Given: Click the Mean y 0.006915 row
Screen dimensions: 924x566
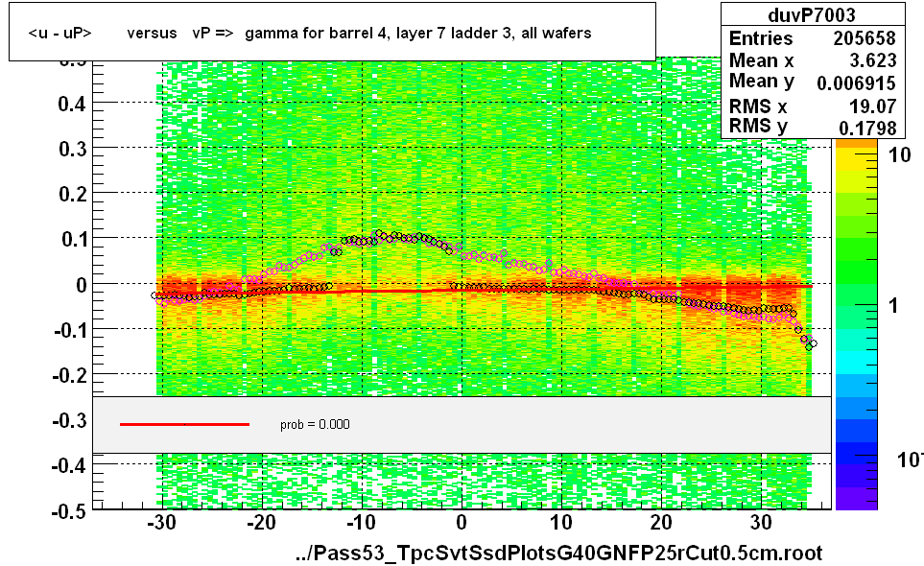Looking at the screenshot, I should 812,82.
